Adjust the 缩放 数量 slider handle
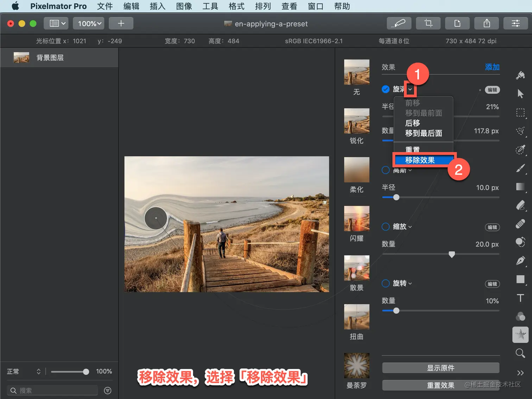The width and height of the screenshot is (532, 399). coord(452,254)
